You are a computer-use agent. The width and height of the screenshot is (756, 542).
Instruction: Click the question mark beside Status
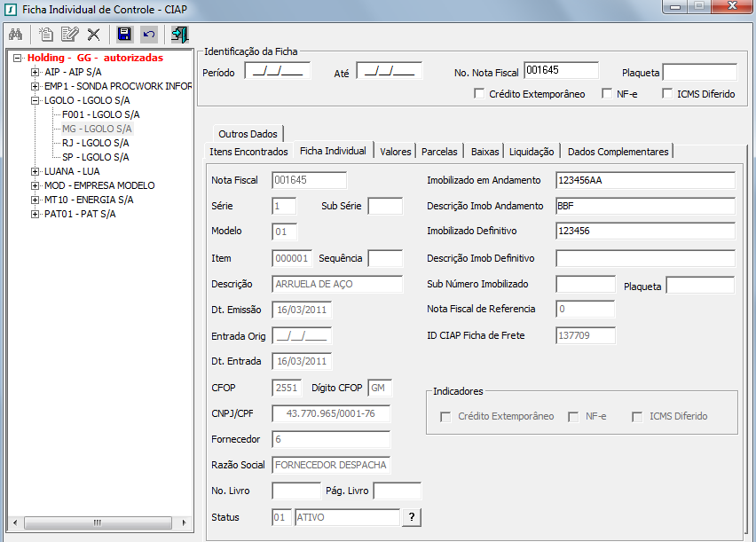pos(412,518)
